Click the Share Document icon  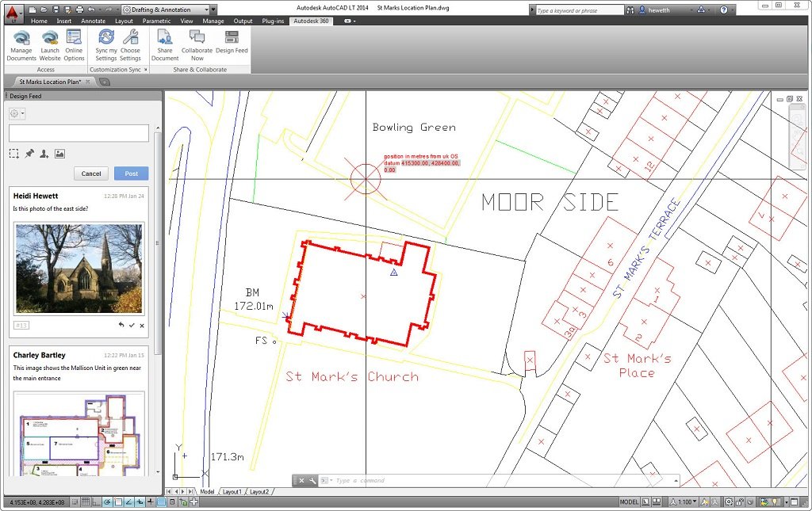pos(165,44)
